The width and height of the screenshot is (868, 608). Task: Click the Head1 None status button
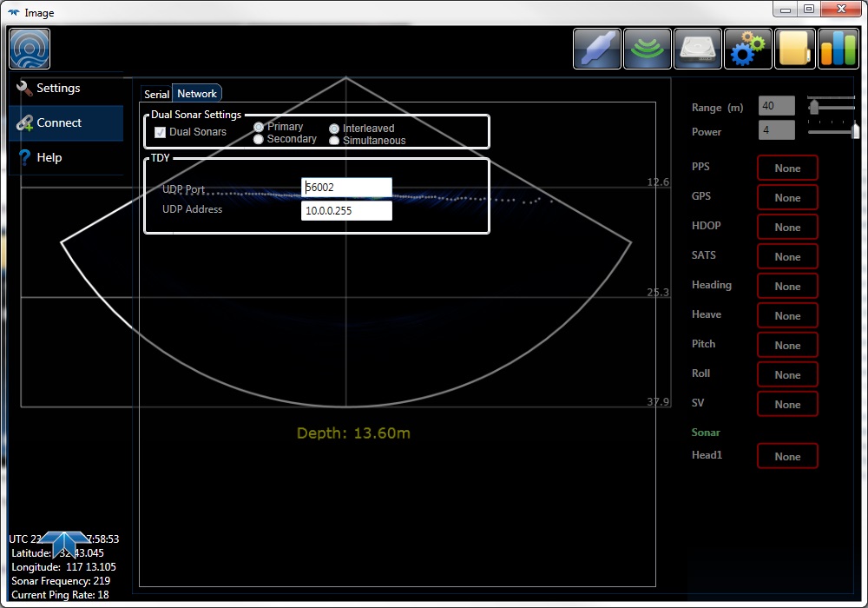tap(787, 457)
